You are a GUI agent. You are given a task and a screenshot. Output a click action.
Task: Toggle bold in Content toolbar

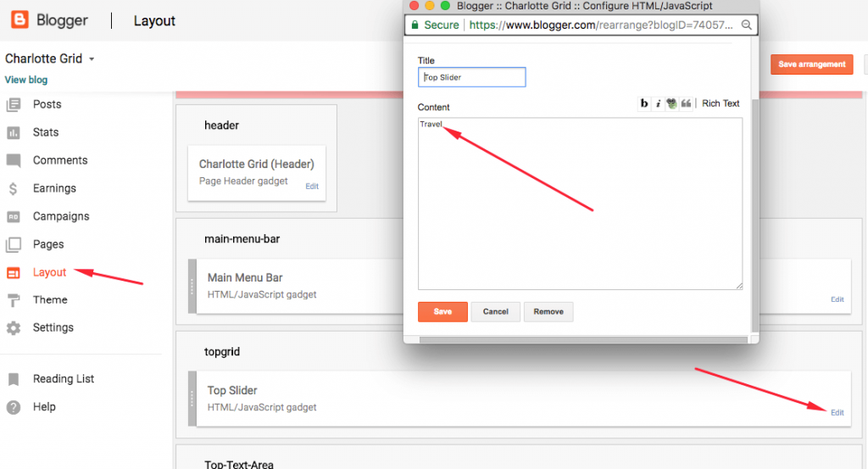tap(644, 103)
